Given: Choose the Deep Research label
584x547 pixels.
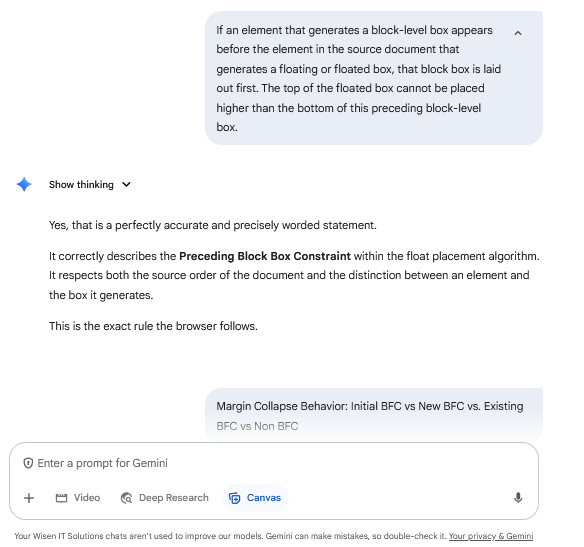Looking at the screenshot, I should [174, 498].
